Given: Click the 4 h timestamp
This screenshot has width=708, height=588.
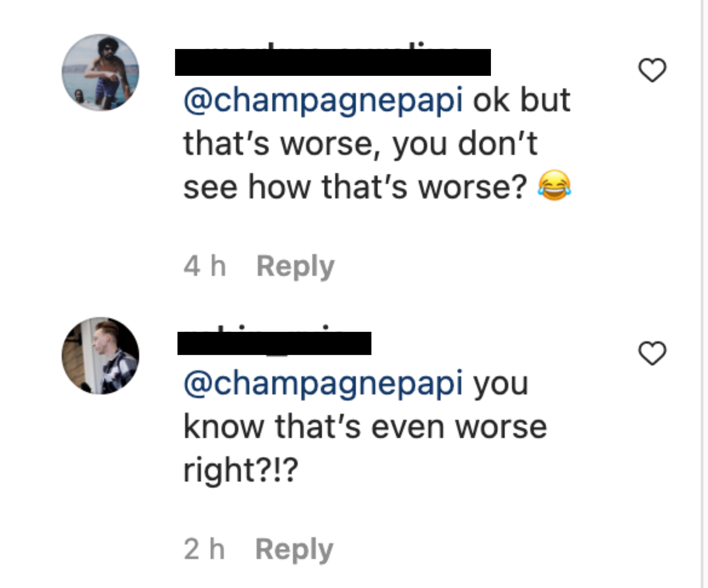Looking at the screenshot, I should tap(205, 266).
